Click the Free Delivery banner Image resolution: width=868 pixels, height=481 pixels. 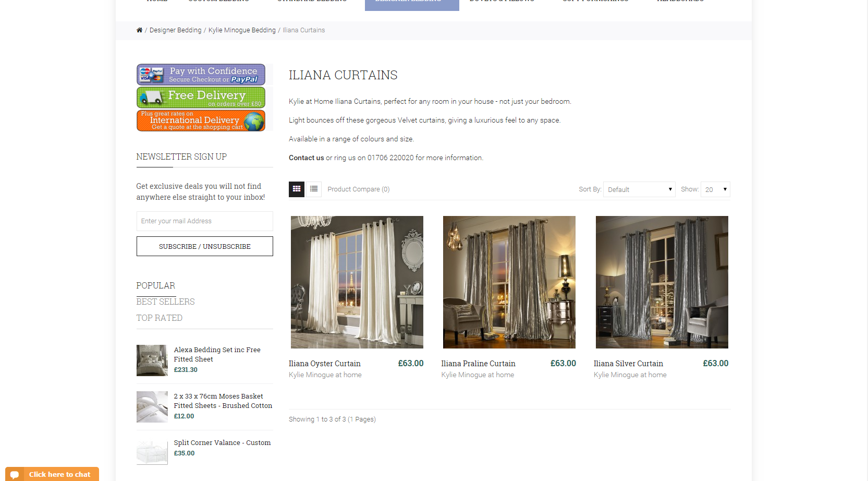click(201, 98)
